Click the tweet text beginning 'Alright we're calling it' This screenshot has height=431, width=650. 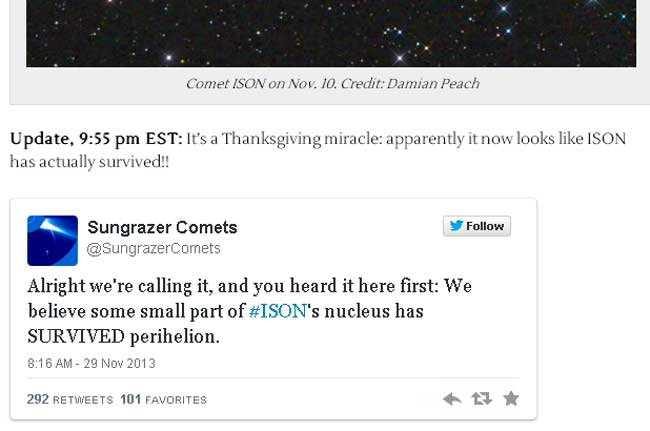click(x=250, y=311)
